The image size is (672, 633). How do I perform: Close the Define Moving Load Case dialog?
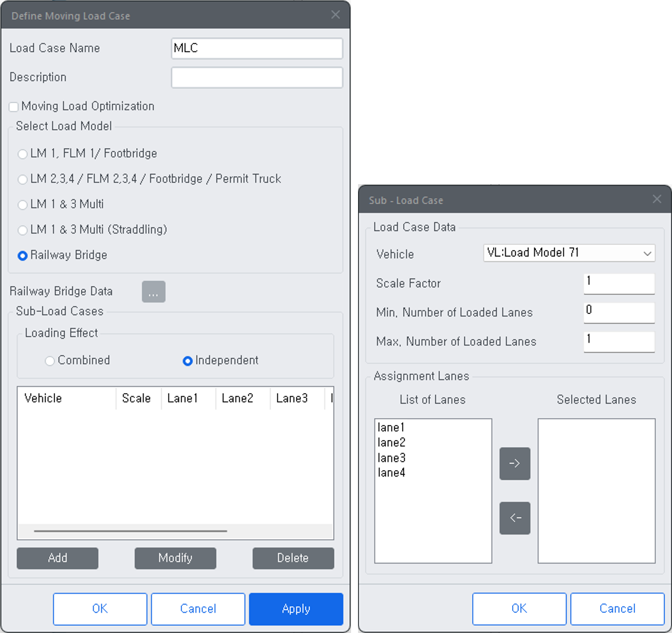(x=335, y=15)
